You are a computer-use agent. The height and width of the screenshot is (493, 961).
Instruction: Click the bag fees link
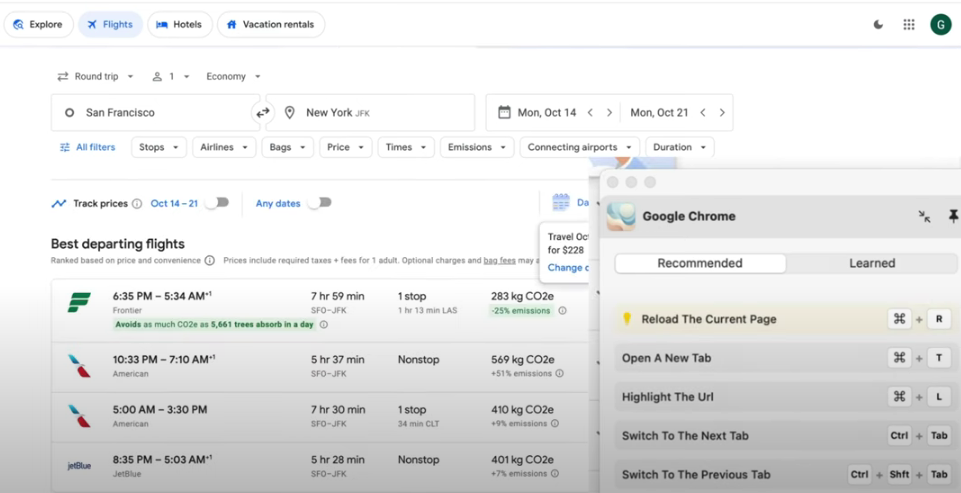click(499, 261)
